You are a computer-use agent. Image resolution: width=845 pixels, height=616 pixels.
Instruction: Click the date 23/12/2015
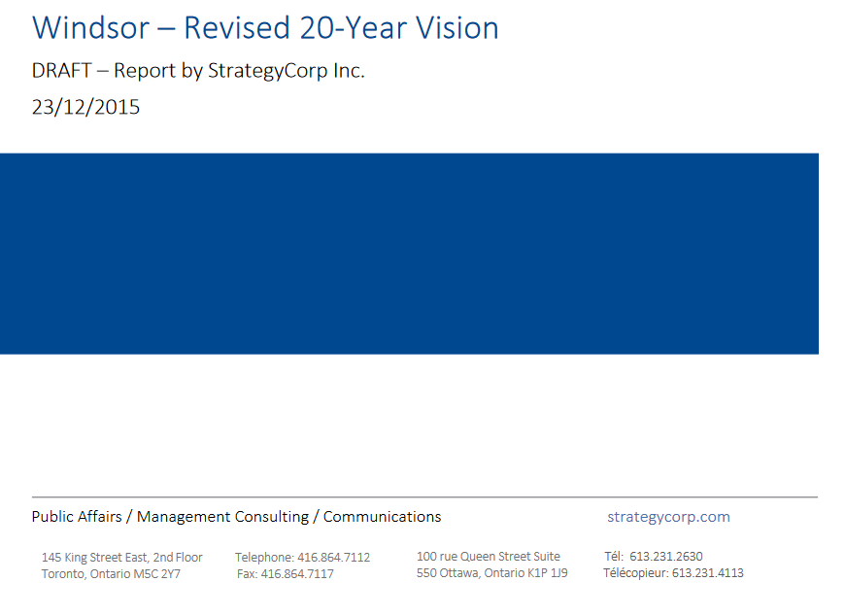pyautogui.click(x=85, y=107)
